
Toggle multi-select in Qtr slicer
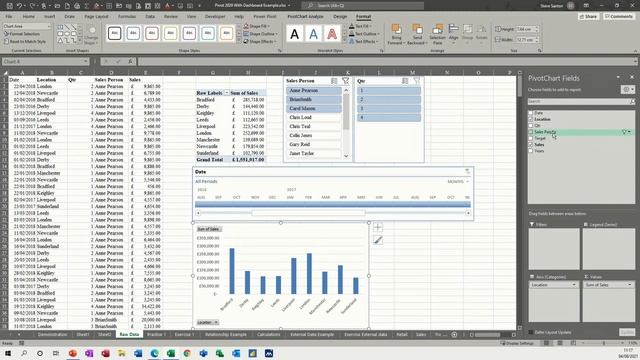[405, 81]
